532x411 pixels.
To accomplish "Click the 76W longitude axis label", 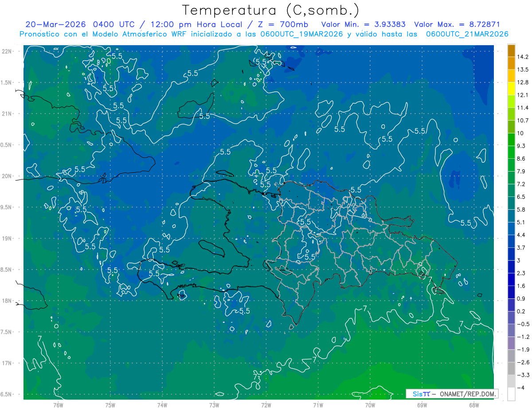I will (58, 405).
